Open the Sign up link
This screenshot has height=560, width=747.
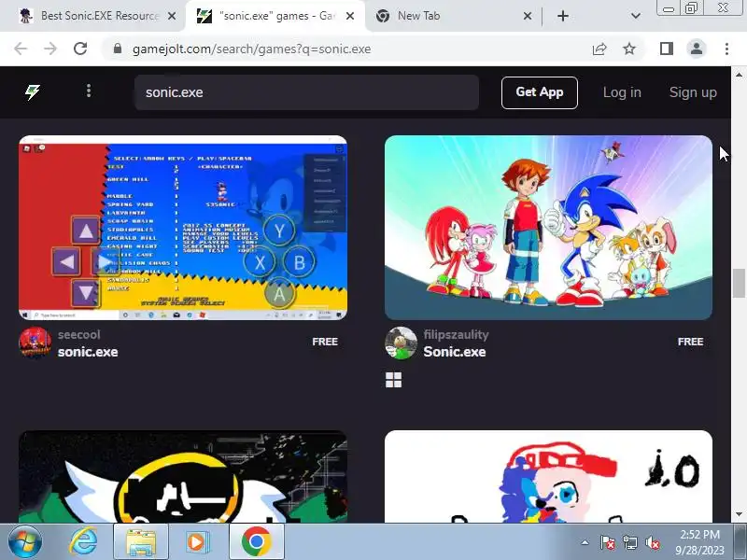tap(693, 92)
